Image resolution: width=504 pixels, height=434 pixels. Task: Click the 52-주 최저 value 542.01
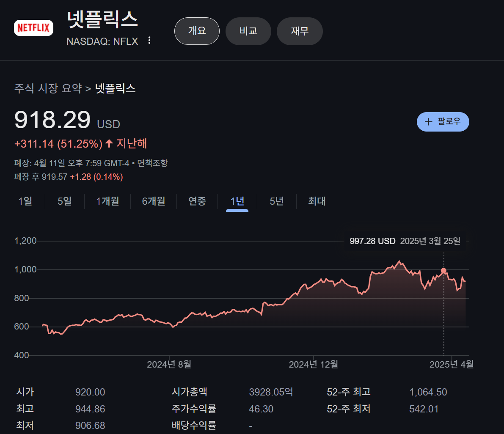click(x=424, y=409)
